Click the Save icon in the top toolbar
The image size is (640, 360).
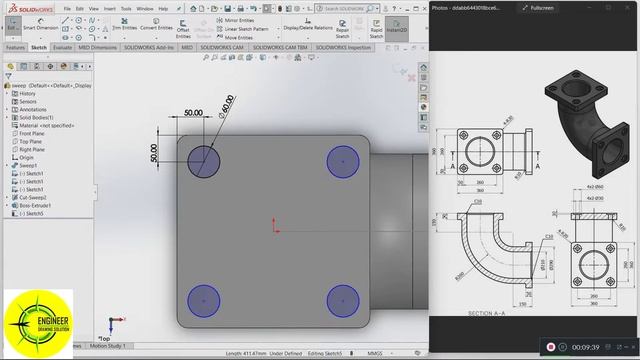(x=228, y=9)
